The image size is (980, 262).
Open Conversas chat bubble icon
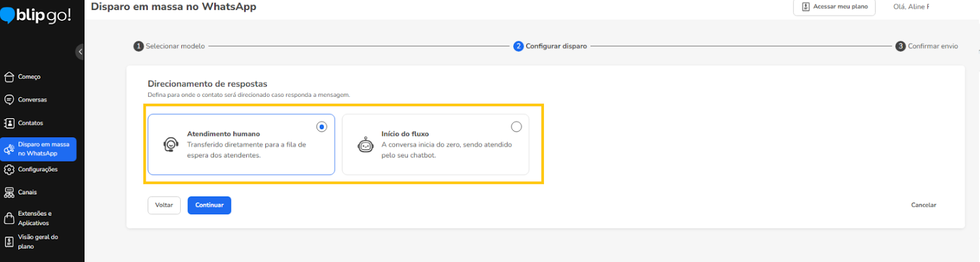click(9, 100)
